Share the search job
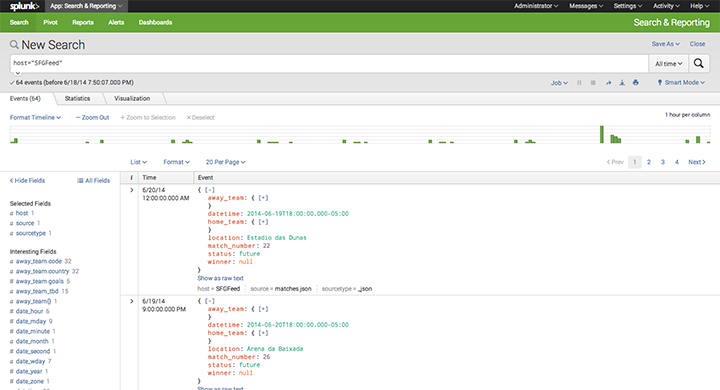 [608, 83]
